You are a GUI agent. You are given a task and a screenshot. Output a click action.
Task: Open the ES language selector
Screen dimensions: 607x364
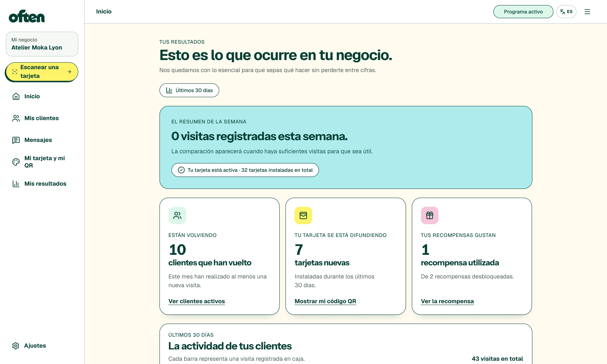(x=566, y=11)
